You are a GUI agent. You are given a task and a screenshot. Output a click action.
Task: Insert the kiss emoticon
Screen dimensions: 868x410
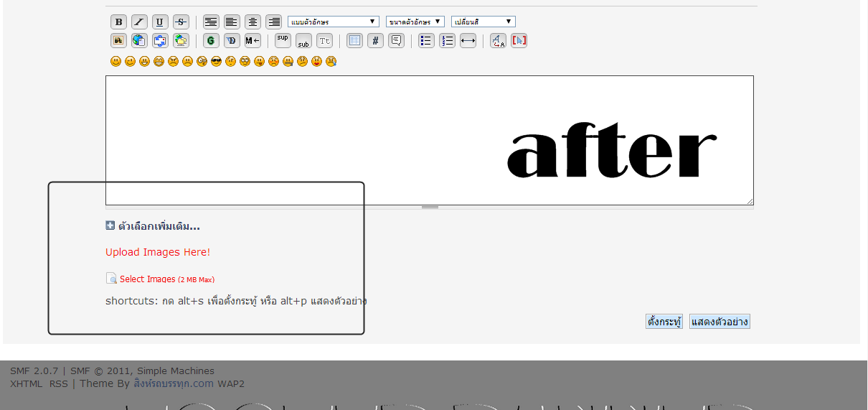pos(316,61)
